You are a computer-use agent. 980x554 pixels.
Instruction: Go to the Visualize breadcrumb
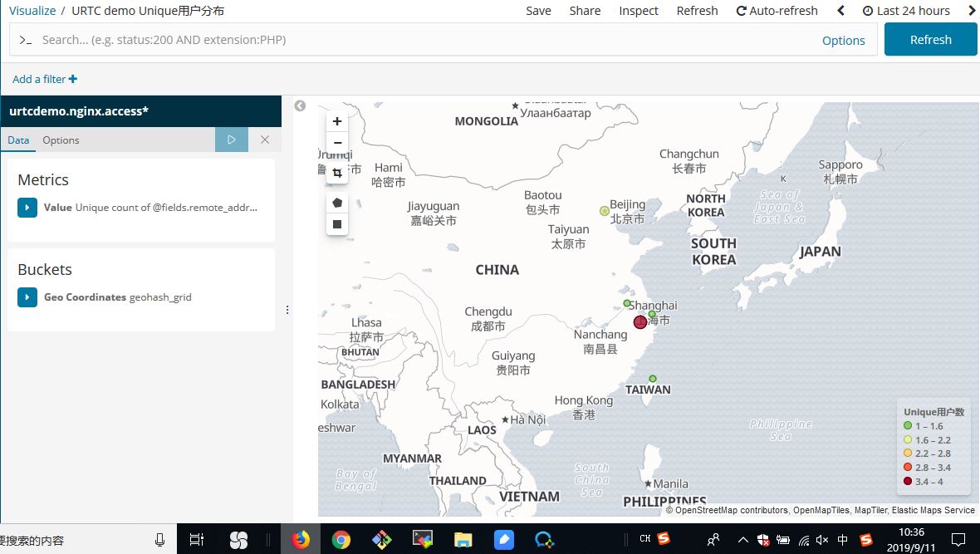tap(32, 11)
